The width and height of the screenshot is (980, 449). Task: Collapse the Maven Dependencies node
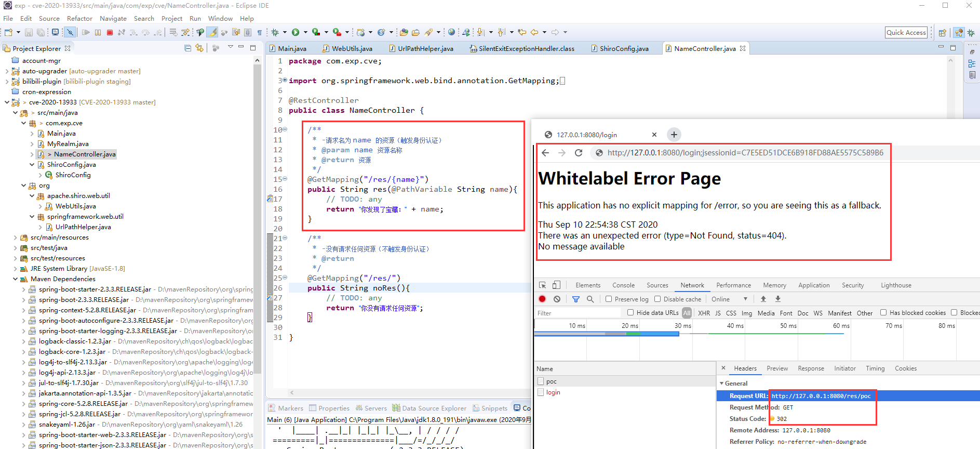(15, 279)
